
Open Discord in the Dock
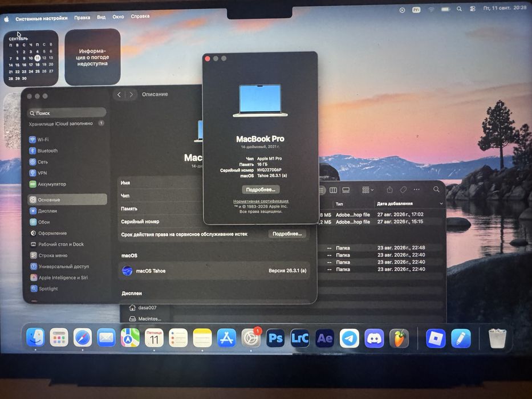(x=374, y=338)
